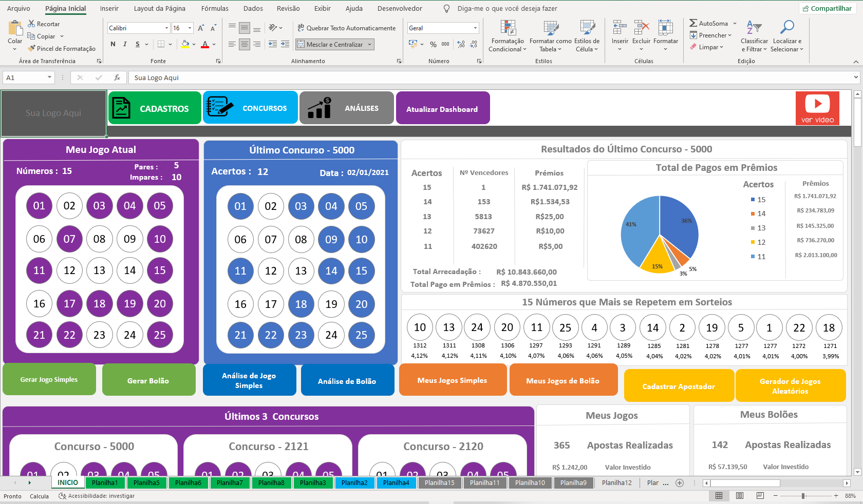Open Classificar e Filtrar
Viewport: 863px width, 504px height.
[754, 36]
